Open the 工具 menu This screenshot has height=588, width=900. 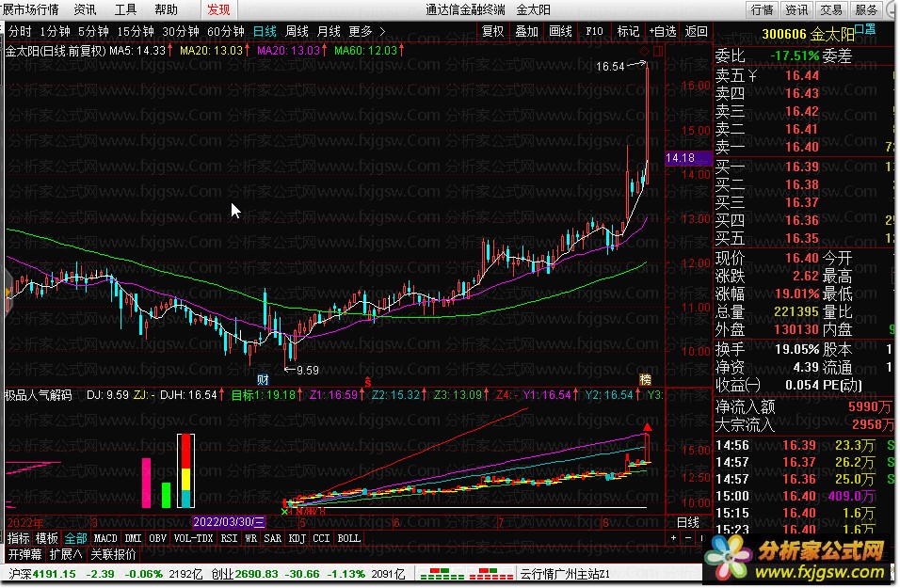click(x=126, y=9)
